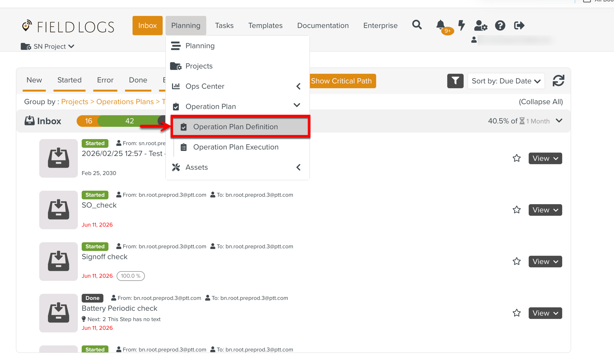The height and width of the screenshot is (364, 614).
Task: Star the 2026/02/25 12:57 Test task
Action: [x=516, y=158]
